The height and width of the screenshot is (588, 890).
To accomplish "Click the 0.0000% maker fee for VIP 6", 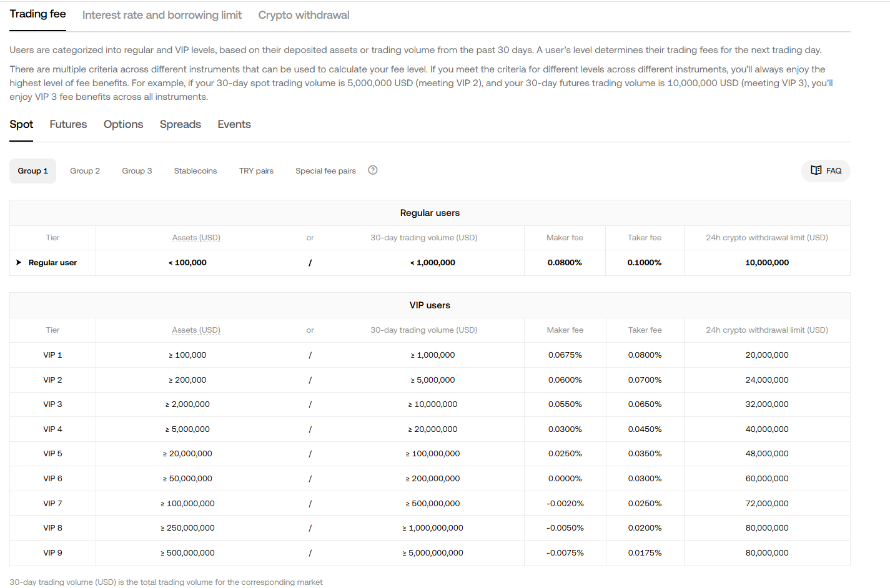I will pos(565,479).
